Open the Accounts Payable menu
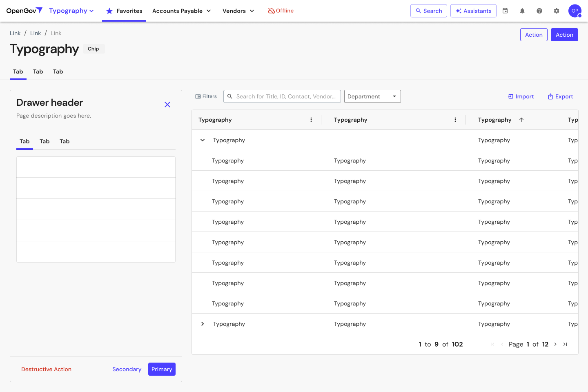Viewport: 588px width, 392px height. coord(181,11)
